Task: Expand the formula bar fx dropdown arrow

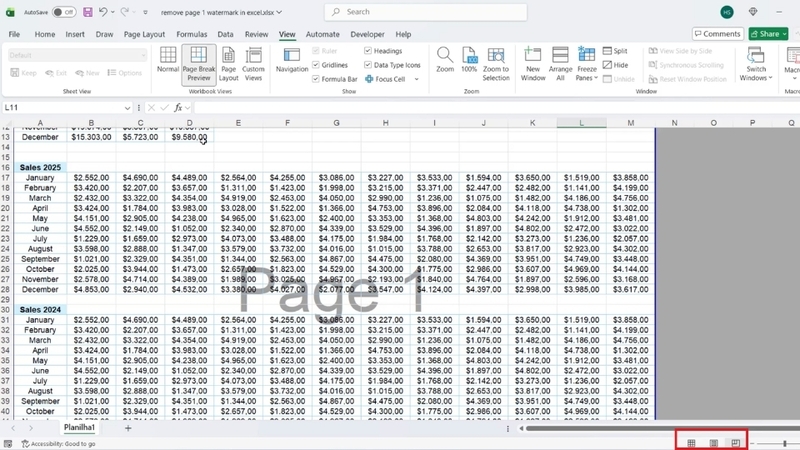Action: pos(187,108)
